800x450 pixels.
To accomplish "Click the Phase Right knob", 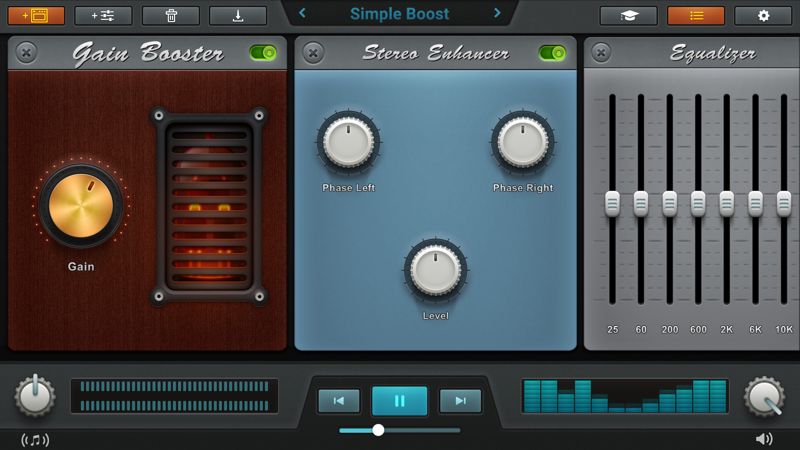I will [x=522, y=142].
